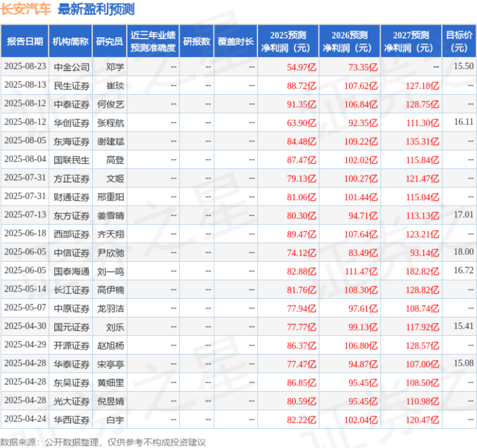Click the 120.47亿 forecast value

click(423, 421)
